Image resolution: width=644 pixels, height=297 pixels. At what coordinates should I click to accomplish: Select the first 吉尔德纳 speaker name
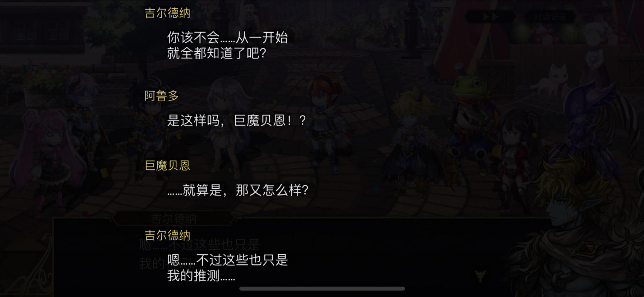click(167, 13)
